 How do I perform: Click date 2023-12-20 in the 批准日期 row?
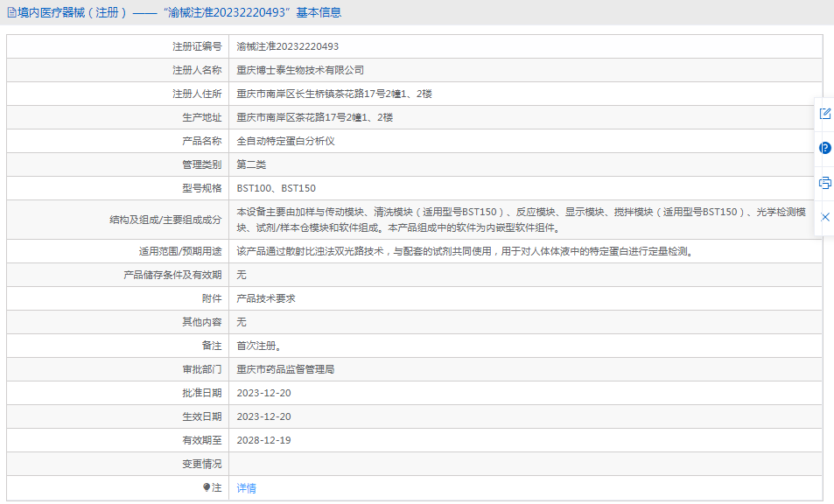263,394
